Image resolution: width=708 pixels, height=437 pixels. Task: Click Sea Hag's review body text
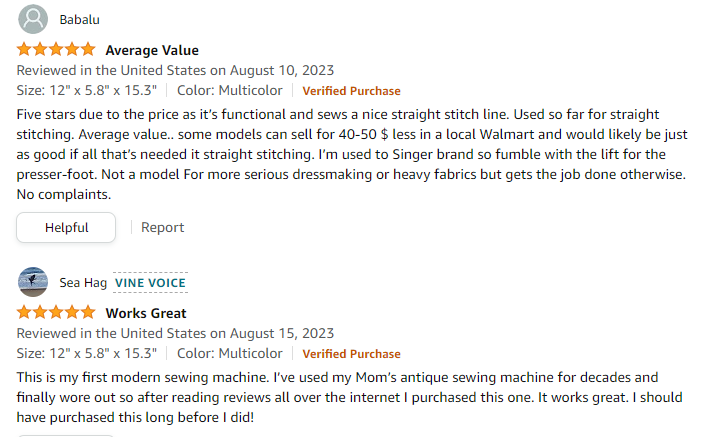[x=349, y=397]
